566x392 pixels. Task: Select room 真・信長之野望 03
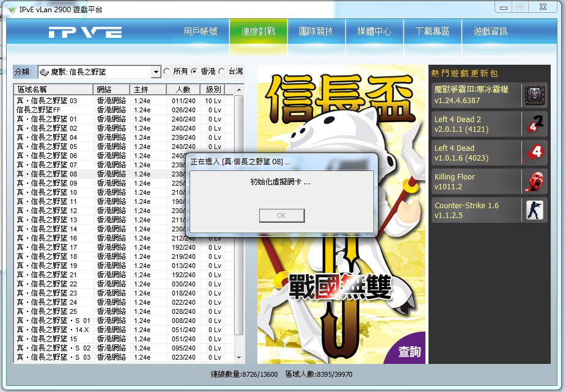[x=124, y=101]
